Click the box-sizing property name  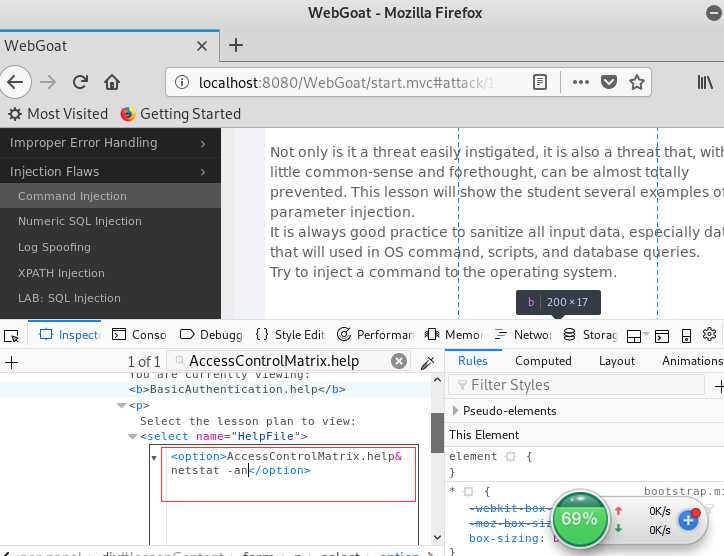tap(504, 538)
